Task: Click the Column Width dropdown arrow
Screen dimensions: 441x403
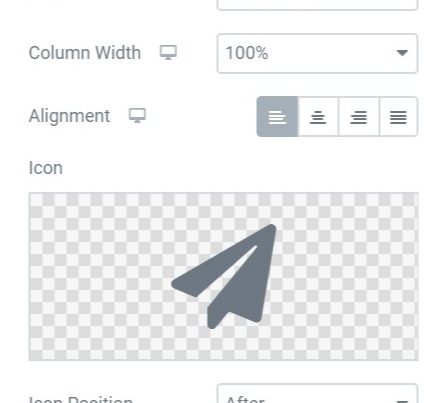Action: point(402,53)
